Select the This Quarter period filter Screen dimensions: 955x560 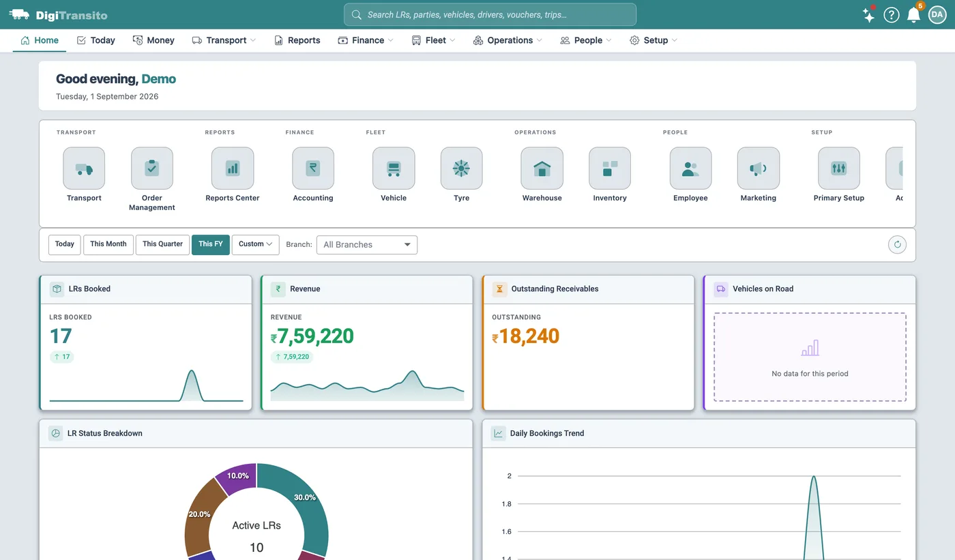point(162,245)
